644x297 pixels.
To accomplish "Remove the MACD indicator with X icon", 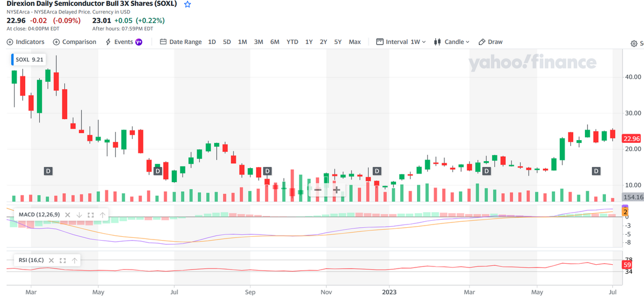I will tap(68, 215).
